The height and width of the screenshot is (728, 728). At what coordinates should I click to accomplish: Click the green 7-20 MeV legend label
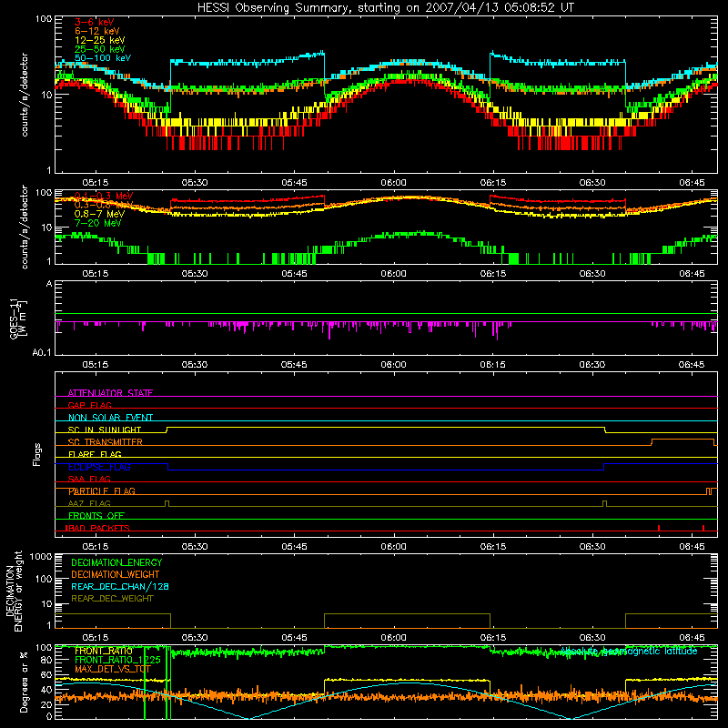98,223
